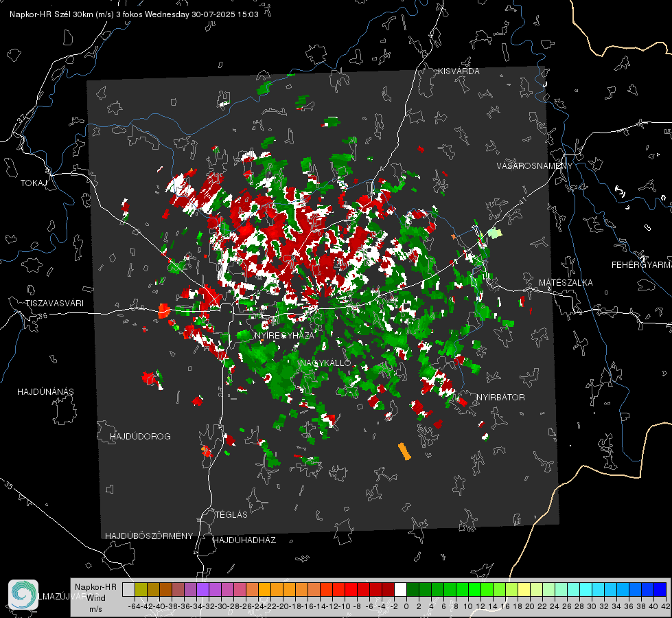672x618 pixels.
Task: Select the gray leftmost legend swatch
Action: (x=128, y=589)
